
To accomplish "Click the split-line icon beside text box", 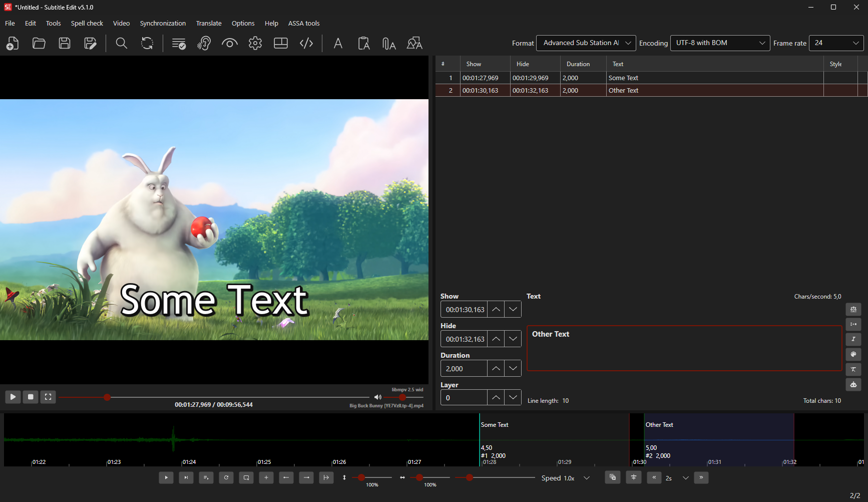I will 853,325.
